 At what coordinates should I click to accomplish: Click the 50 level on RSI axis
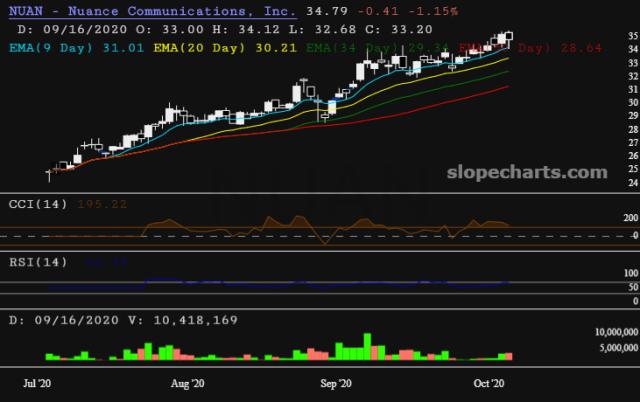point(633,287)
